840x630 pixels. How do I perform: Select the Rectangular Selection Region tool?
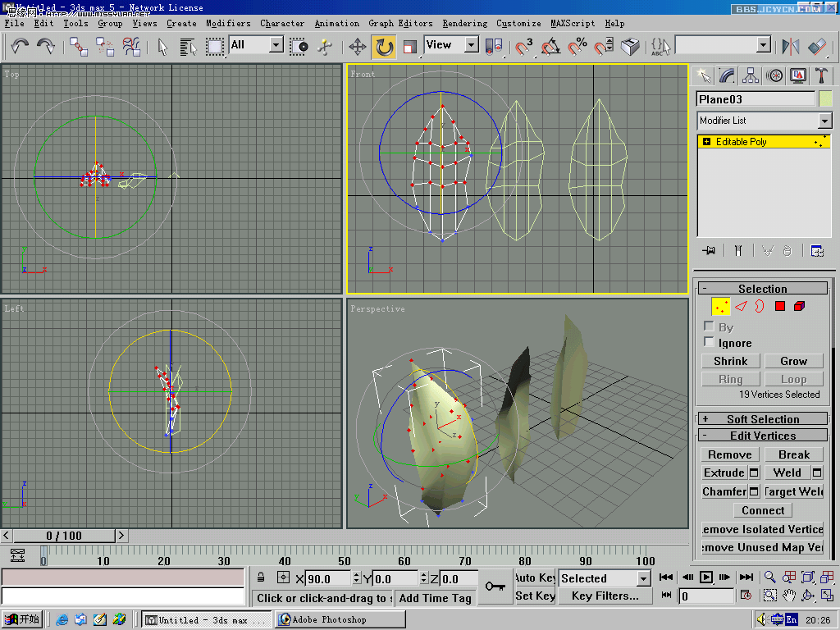214,47
